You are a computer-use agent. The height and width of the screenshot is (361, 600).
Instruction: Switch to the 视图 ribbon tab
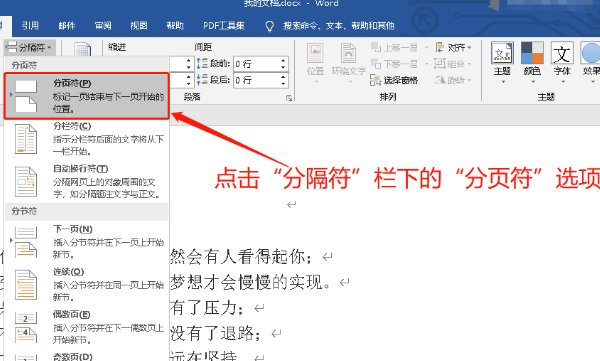pos(139,26)
